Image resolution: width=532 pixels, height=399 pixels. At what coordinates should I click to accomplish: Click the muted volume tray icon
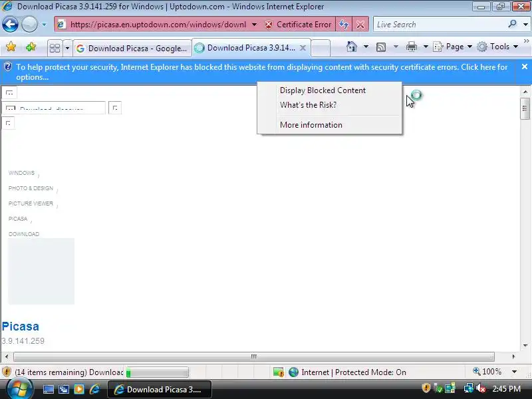pyautogui.click(x=481, y=388)
